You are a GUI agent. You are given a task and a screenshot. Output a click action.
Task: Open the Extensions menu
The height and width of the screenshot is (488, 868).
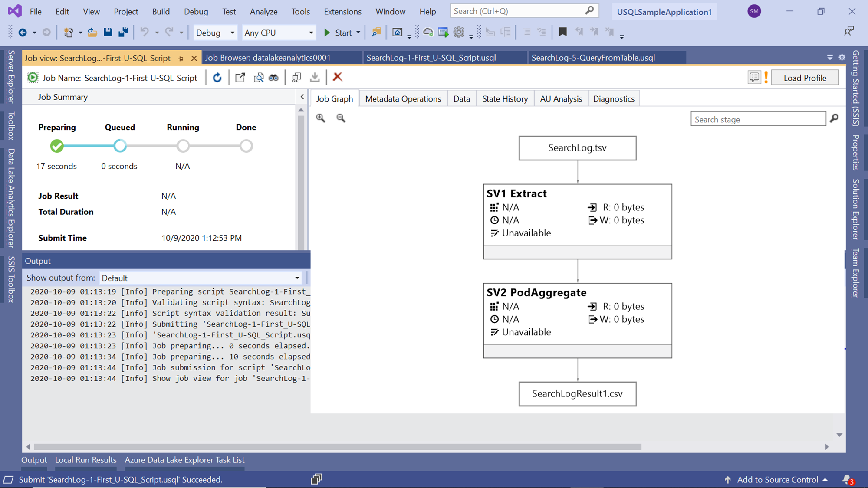pos(342,12)
